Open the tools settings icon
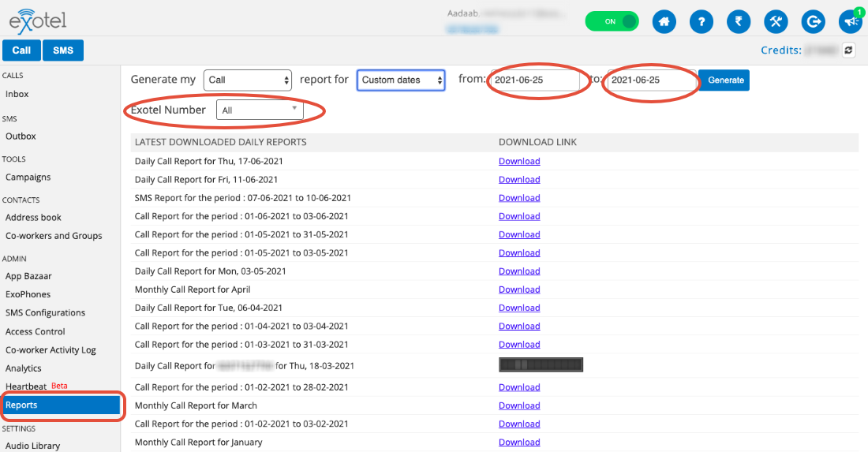 point(776,21)
